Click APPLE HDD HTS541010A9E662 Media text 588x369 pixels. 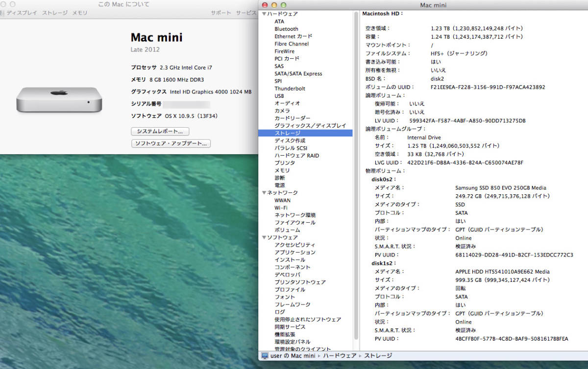502,272
